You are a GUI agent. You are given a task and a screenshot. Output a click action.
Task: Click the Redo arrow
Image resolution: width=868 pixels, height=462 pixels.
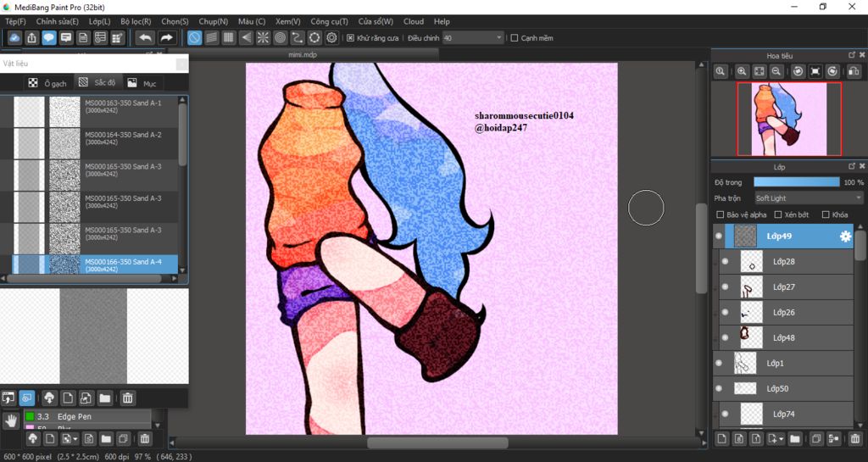click(x=166, y=37)
